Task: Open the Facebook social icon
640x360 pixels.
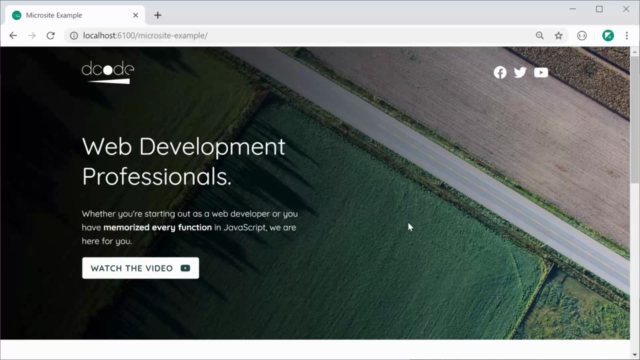Action: (500, 73)
